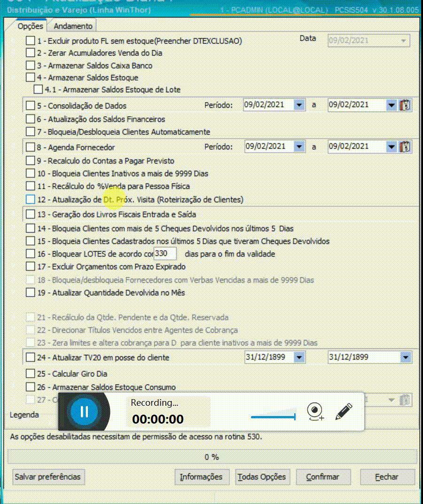Click the Recording timer 00:00:00
The height and width of the screenshot is (504, 423).
pyautogui.click(x=158, y=419)
